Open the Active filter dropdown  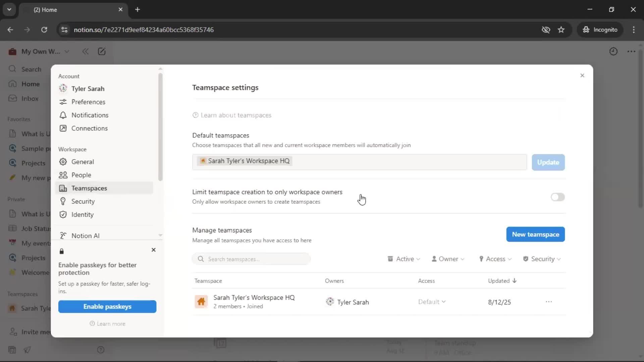coord(404,259)
